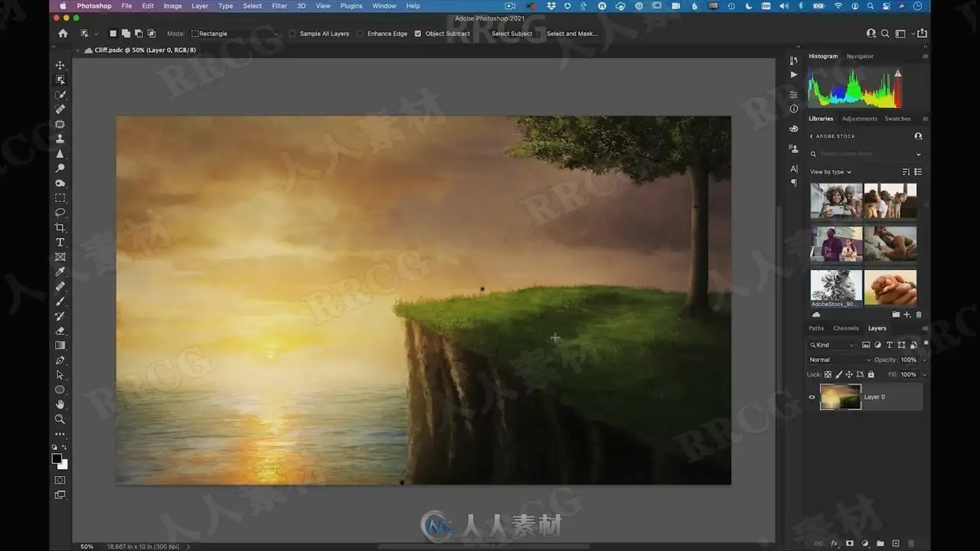Select the Rectangular Marquee tool
The width and height of the screenshot is (980, 551).
click(60, 198)
